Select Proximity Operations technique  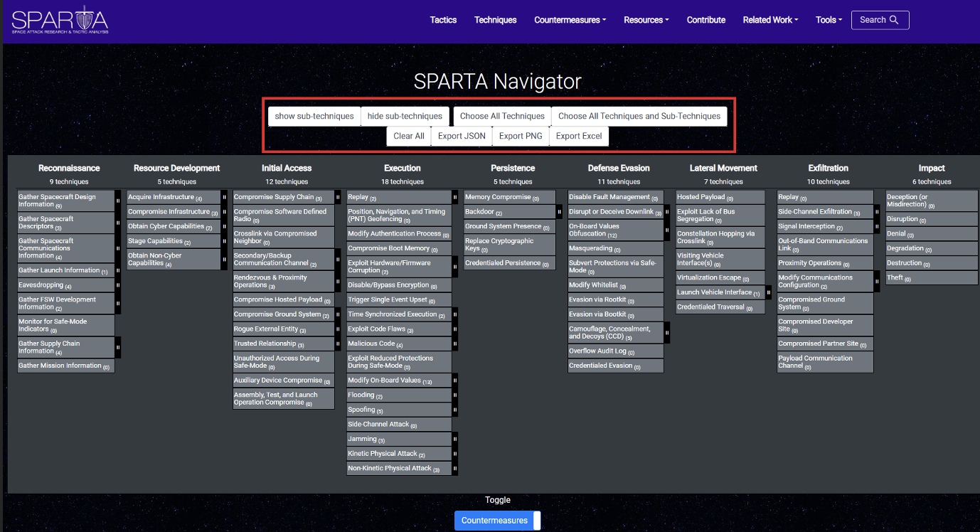coord(825,263)
